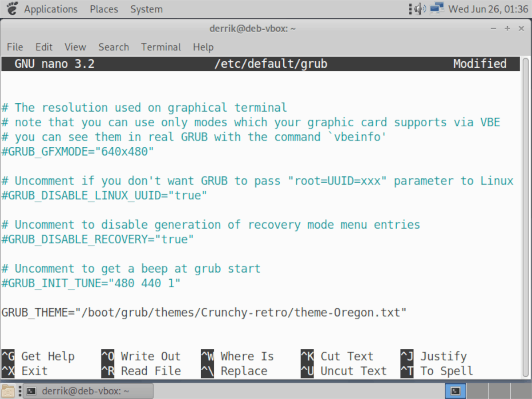Click the terminal icon at bottom-right of panel
532x399 pixels.
(456, 391)
